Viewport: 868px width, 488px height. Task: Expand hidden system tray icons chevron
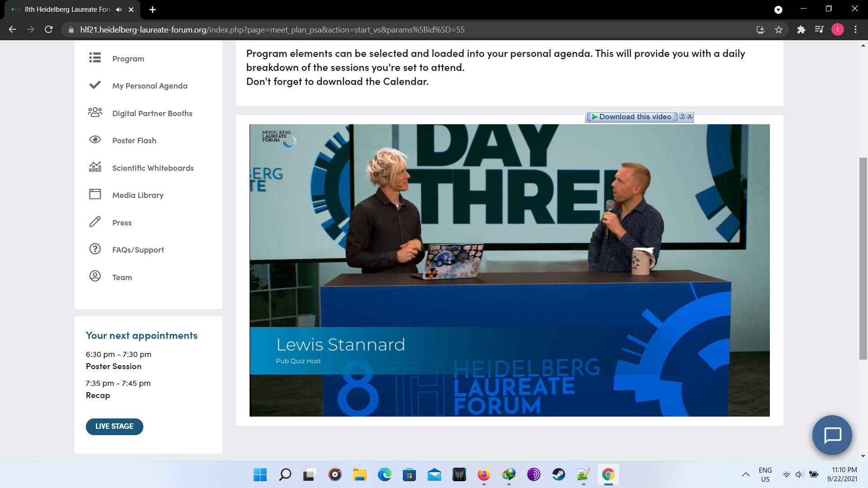click(746, 474)
